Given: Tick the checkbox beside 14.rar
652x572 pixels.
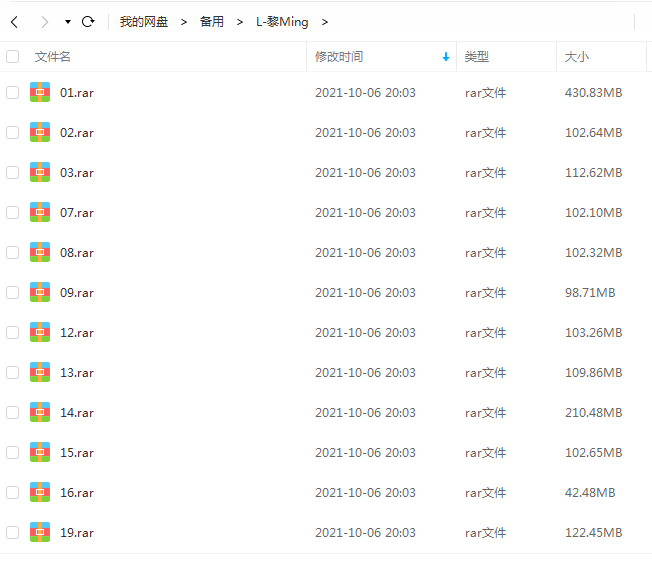Looking at the screenshot, I should tap(12, 412).
